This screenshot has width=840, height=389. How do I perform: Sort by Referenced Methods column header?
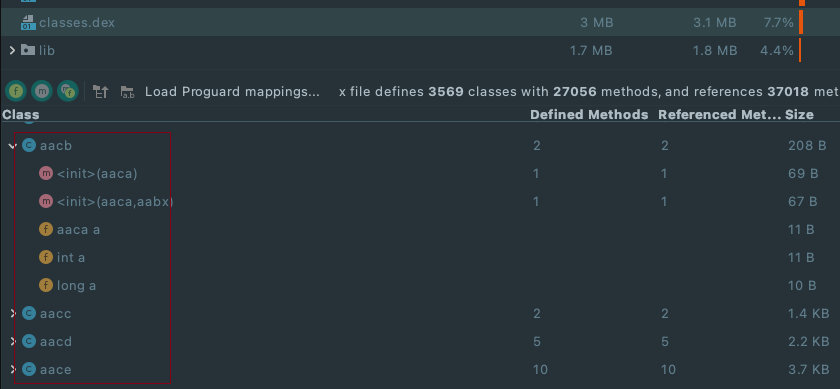pos(719,115)
